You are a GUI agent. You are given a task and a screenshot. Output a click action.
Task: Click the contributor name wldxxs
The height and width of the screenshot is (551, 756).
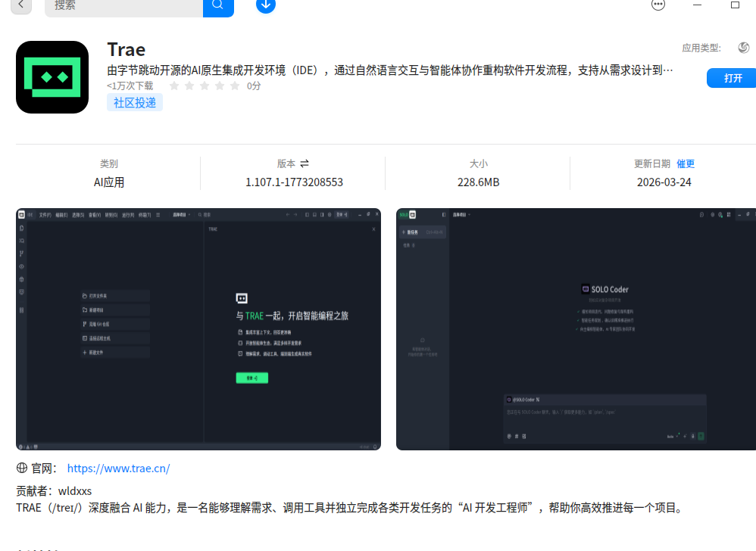(x=75, y=491)
